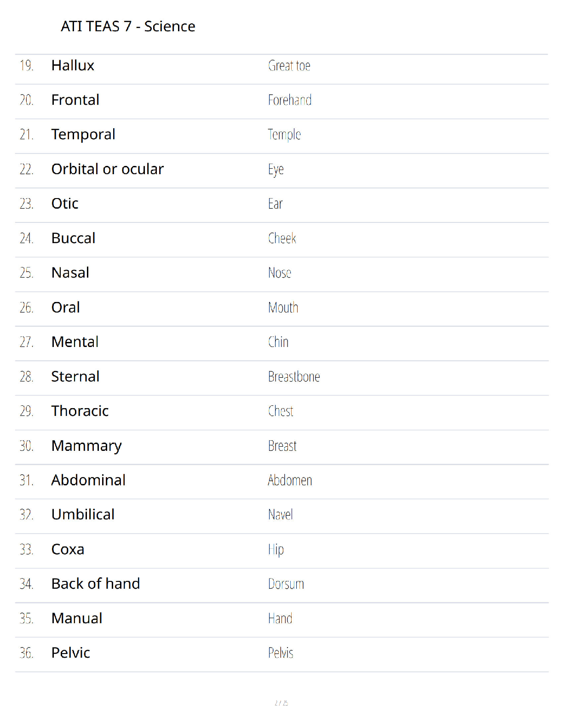The width and height of the screenshot is (563, 728).
Task: Select the term 'Mammary'
Action: pos(86,446)
